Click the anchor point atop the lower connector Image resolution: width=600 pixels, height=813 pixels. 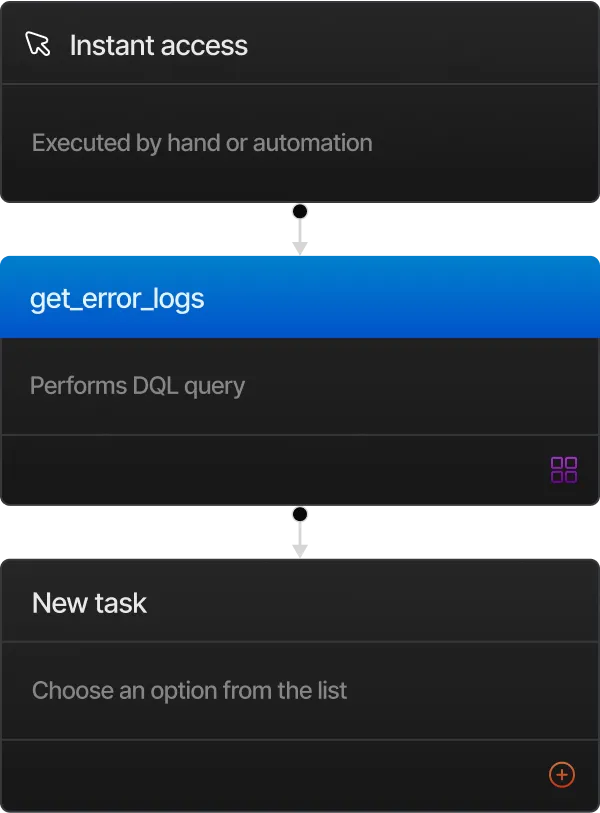(300, 514)
